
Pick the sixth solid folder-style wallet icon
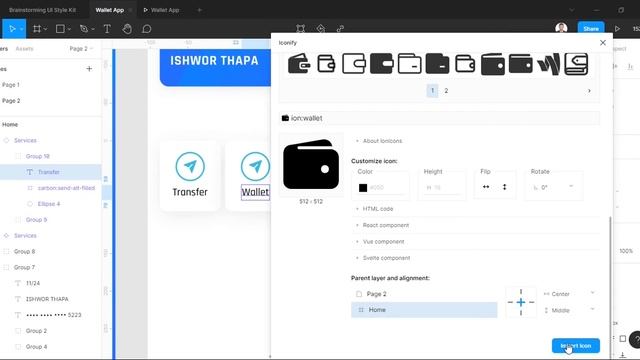pos(437,64)
